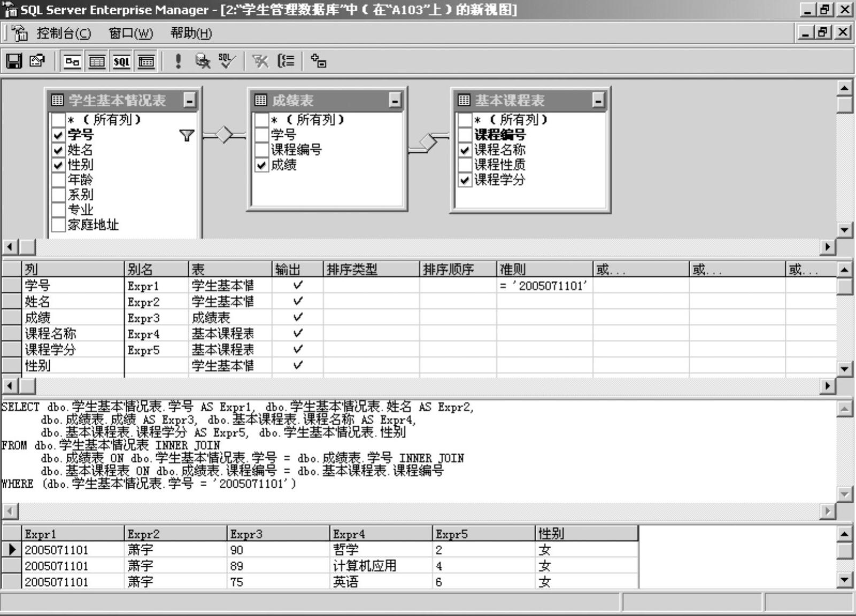Click the current-row arrow in results grid
856x616 pixels.
[x=12, y=549]
